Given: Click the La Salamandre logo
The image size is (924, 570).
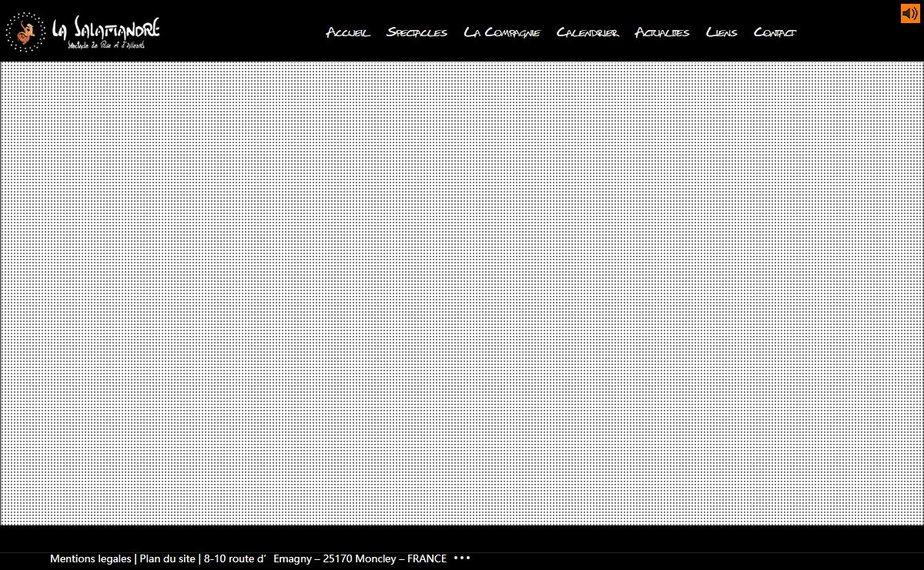Looking at the screenshot, I should pyautogui.click(x=82, y=32).
